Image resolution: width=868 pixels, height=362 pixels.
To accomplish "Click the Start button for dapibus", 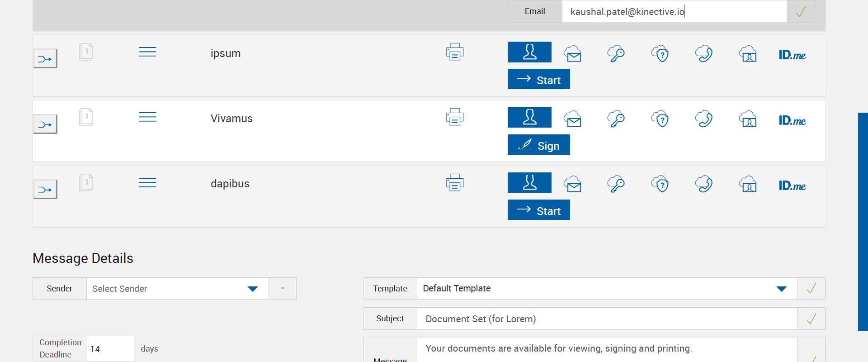I will click(538, 210).
